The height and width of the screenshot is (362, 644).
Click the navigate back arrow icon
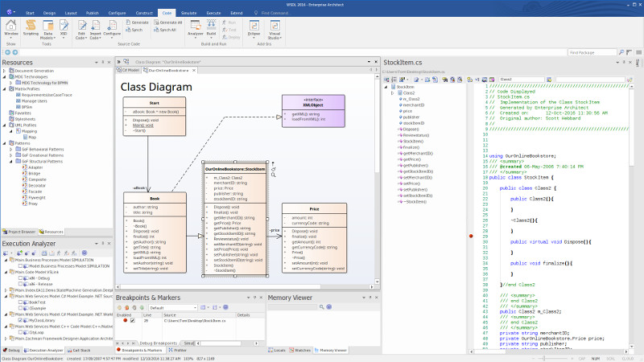coord(7,52)
